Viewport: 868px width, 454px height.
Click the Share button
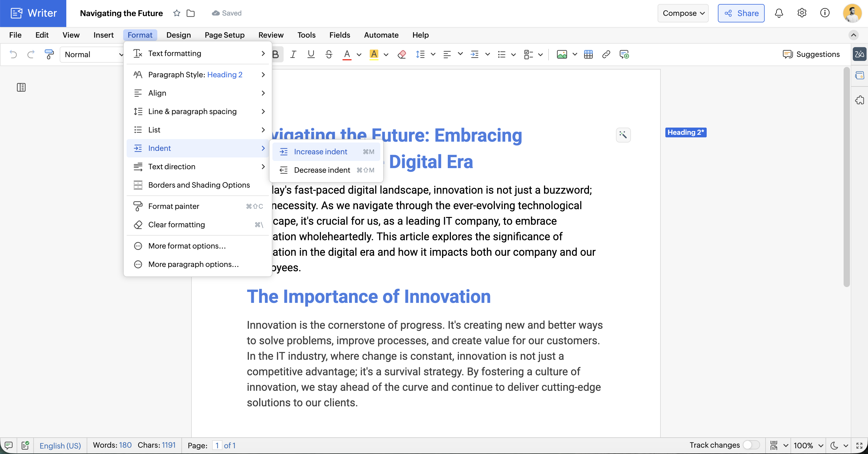coord(741,13)
